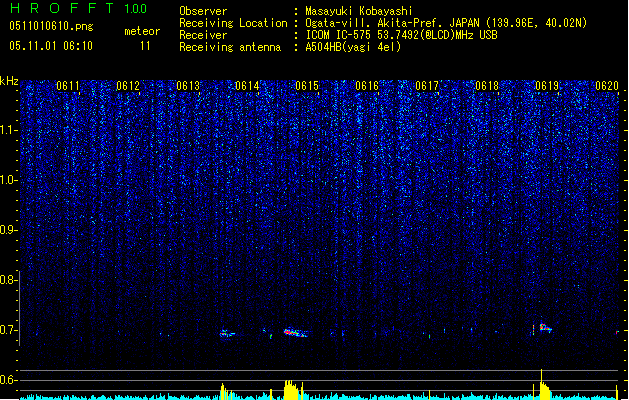
Task: Click the meteor echo near 0619
Action: pyautogui.click(x=545, y=328)
